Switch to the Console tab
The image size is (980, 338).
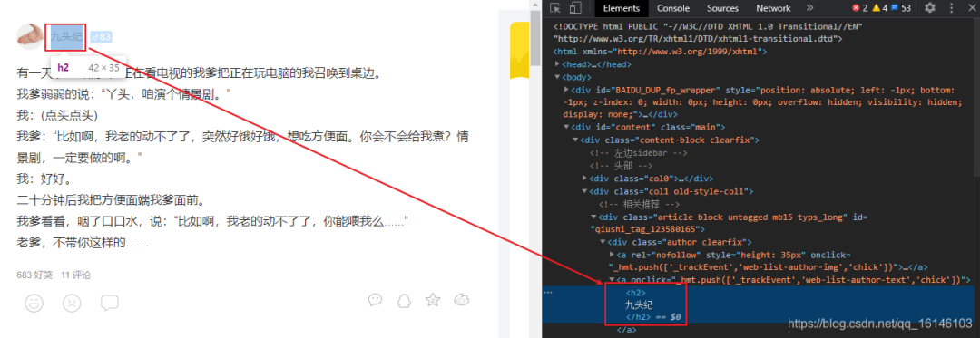pyautogui.click(x=673, y=8)
